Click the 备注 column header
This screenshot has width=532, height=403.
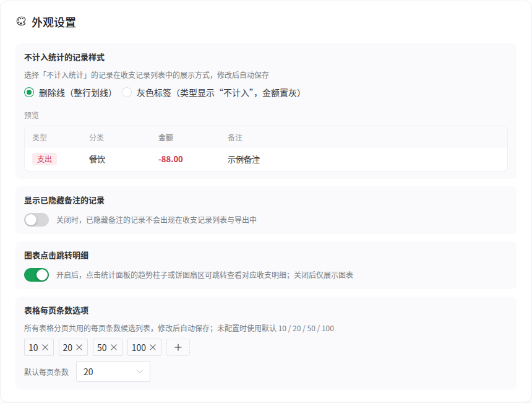[235, 137]
